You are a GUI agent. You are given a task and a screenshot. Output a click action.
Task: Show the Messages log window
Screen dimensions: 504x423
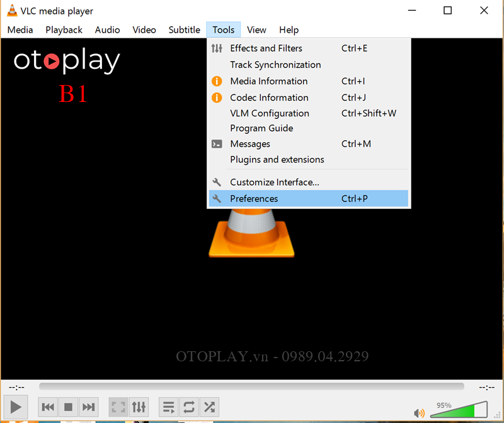[309, 144]
